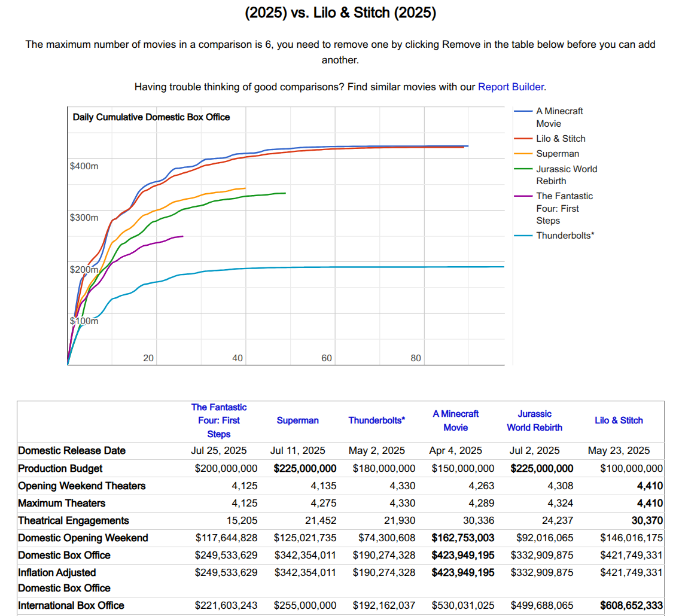
Task: Click the May 23, 2025 release date
Action: pos(619,451)
